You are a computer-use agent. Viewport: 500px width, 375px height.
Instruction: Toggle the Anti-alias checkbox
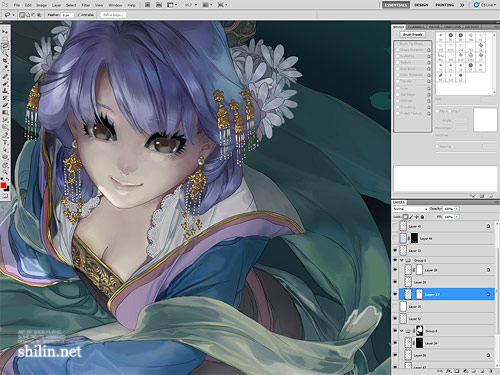click(x=79, y=15)
